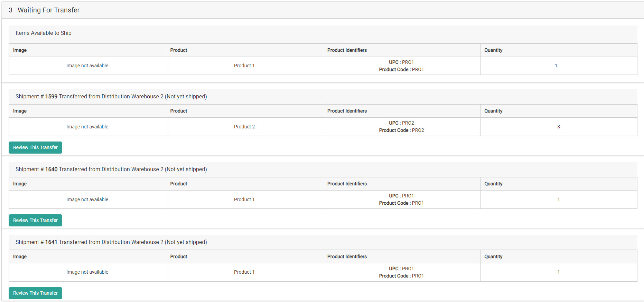644x302 pixels.
Task: Select the quantity value 3 for Product 2
Action: click(x=559, y=127)
